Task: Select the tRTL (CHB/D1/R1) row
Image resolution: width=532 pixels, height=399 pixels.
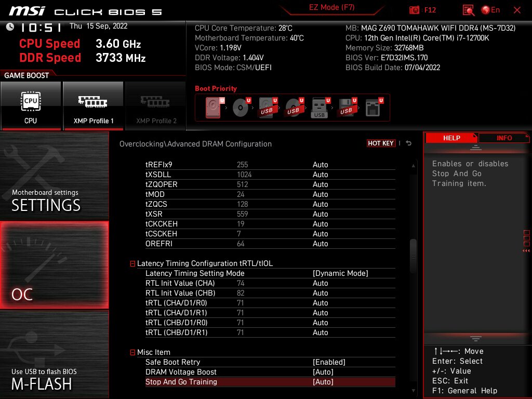Action: click(270, 332)
